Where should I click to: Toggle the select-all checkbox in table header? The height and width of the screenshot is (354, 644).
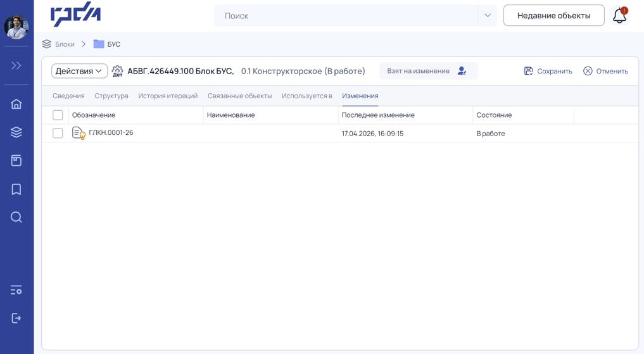click(x=58, y=115)
